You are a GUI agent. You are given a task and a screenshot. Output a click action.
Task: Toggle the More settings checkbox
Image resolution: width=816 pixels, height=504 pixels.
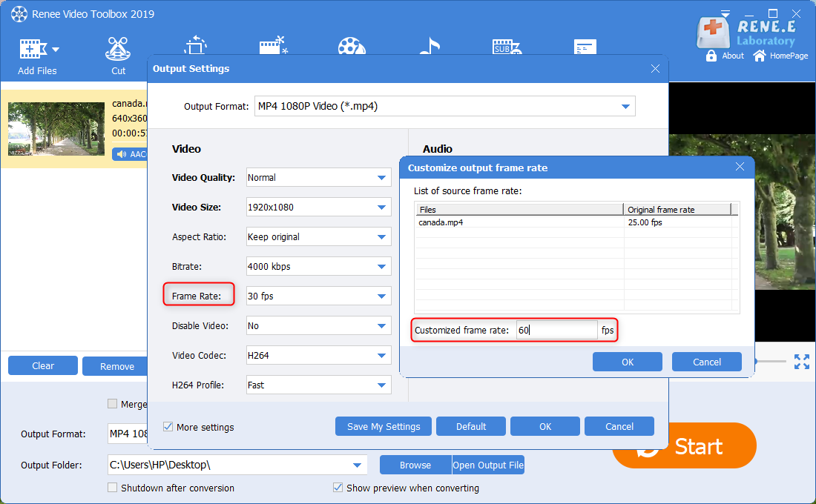tap(168, 426)
